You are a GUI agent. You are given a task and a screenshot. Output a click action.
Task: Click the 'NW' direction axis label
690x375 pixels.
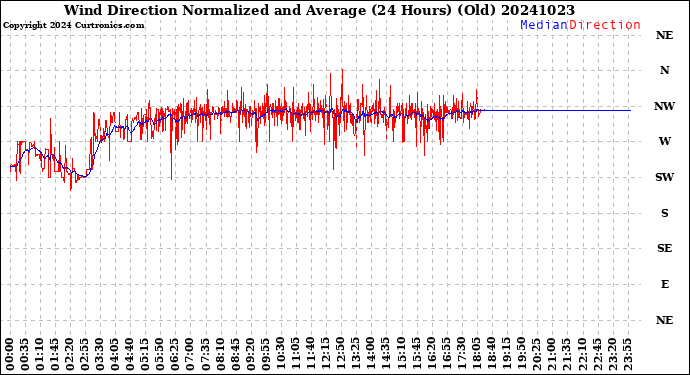tap(664, 106)
